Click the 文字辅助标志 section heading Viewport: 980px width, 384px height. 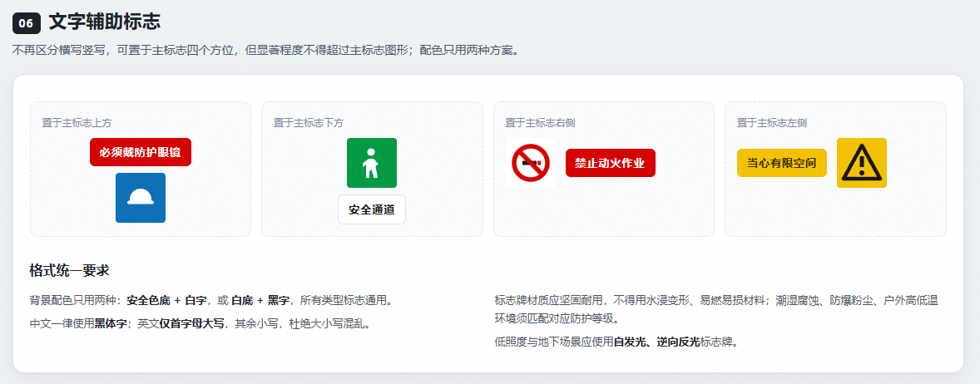point(105,22)
